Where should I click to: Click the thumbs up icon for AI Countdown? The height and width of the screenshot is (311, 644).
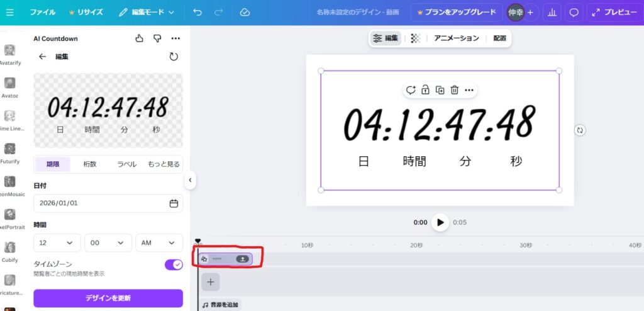pos(140,38)
